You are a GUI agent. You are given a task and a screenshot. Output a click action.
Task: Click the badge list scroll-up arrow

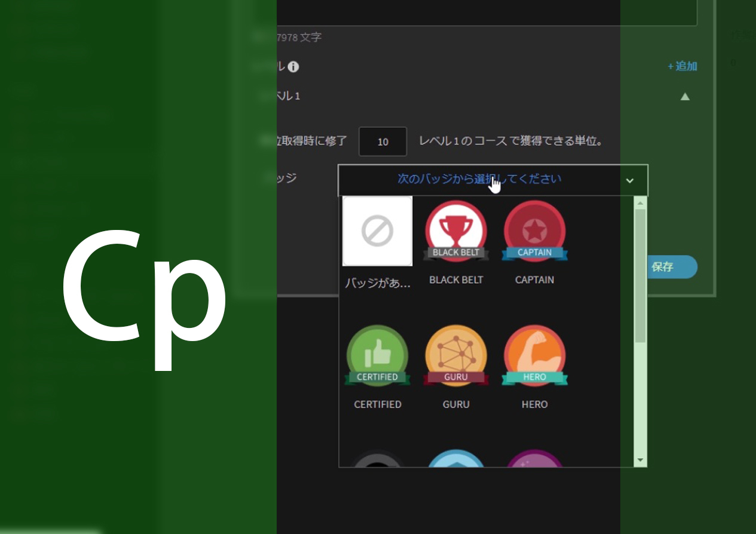click(x=641, y=203)
